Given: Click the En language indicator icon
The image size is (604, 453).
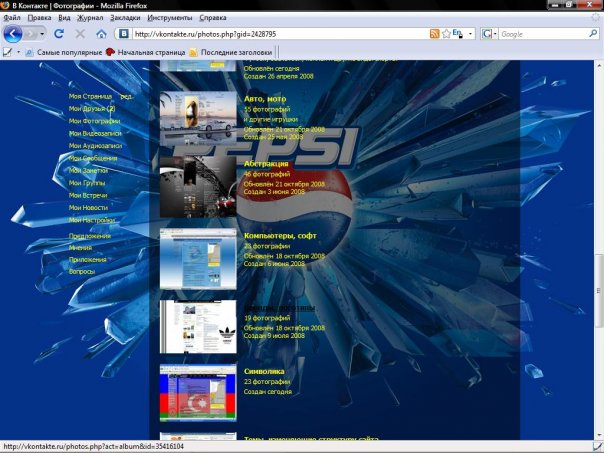Looking at the screenshot, I should (x=457, y=34).
